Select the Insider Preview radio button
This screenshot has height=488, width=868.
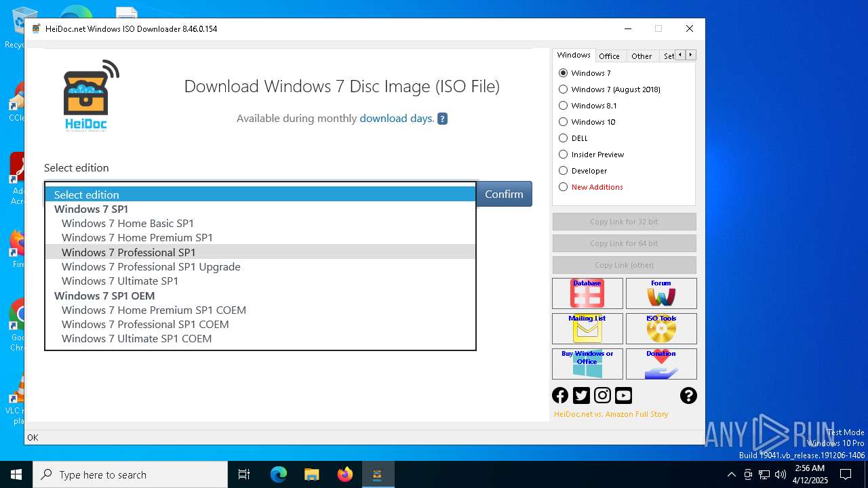pos(563,155)
